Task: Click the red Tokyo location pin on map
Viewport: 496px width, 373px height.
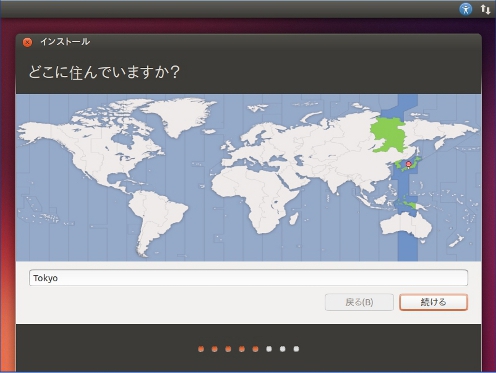Action: click(409, 164)
